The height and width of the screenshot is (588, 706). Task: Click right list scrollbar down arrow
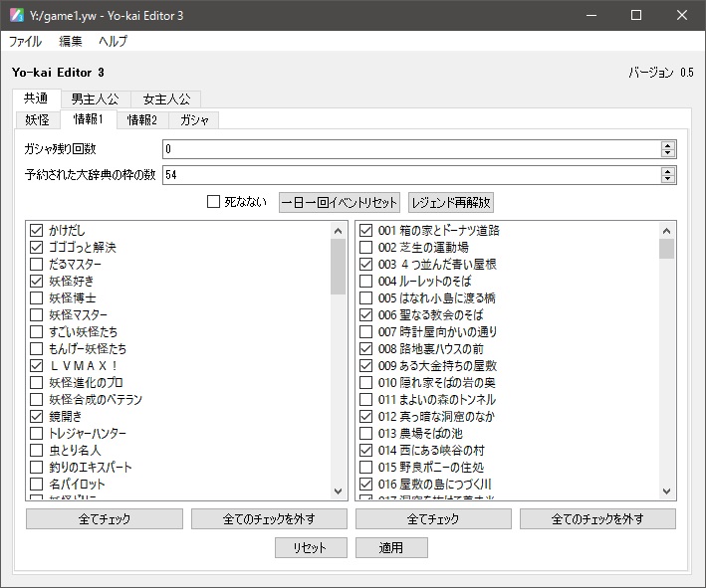coord(667,491)
